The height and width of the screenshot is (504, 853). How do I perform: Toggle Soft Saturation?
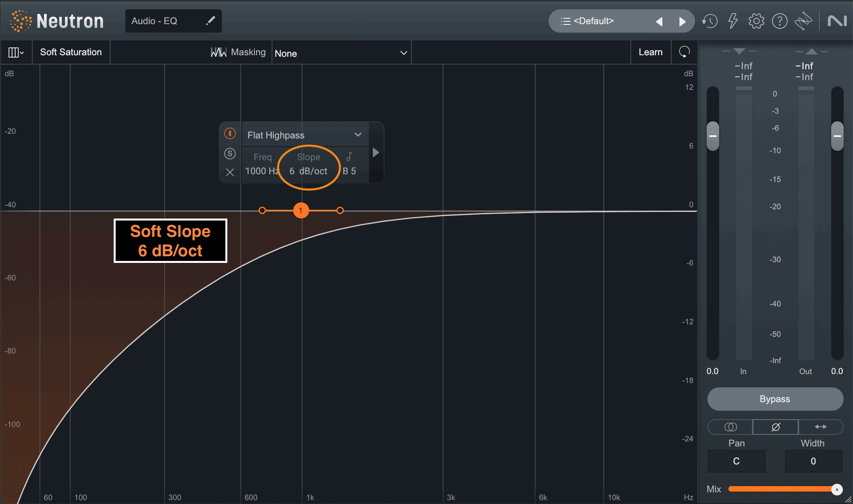click(71, 52)
